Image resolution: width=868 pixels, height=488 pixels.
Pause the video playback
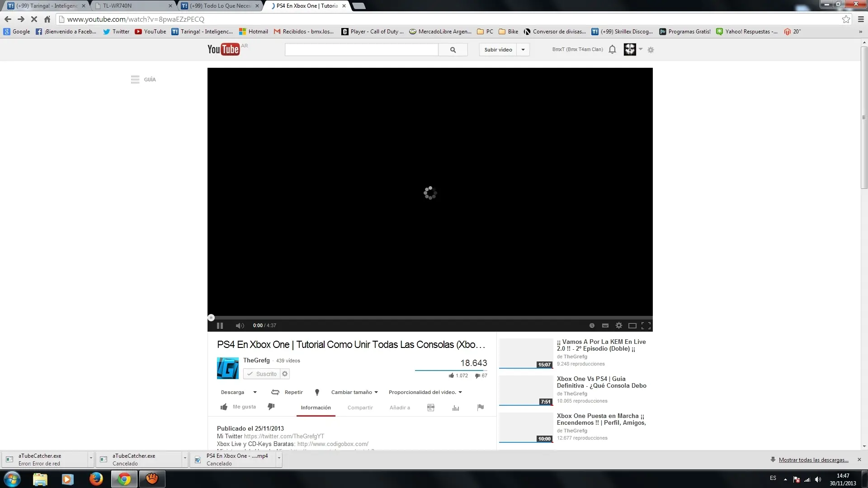coord(220,325)
